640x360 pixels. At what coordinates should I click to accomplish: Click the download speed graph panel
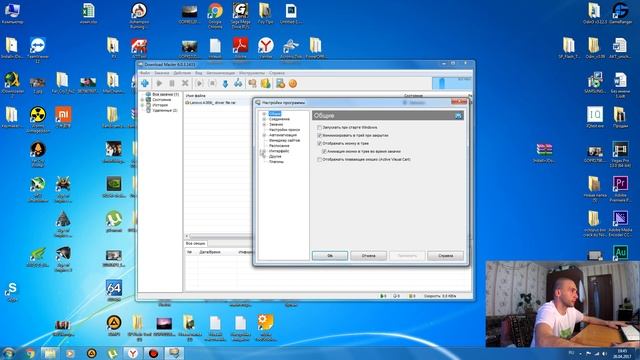coord(452,83)
